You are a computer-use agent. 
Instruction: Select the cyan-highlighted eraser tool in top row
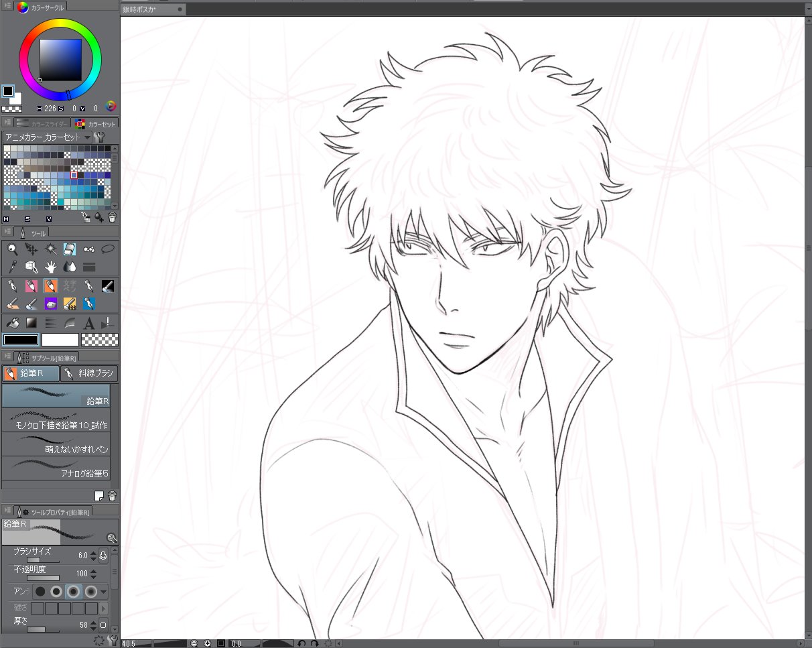coord(70,249)
